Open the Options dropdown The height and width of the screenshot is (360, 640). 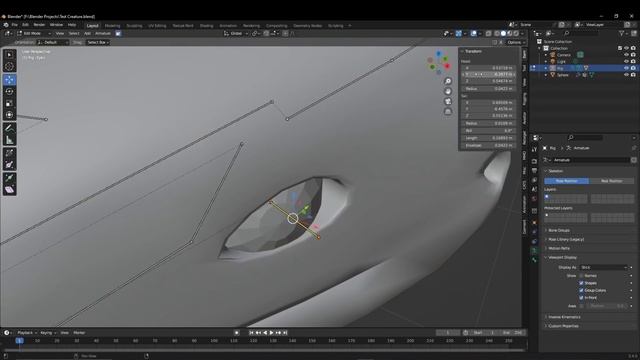516,42
